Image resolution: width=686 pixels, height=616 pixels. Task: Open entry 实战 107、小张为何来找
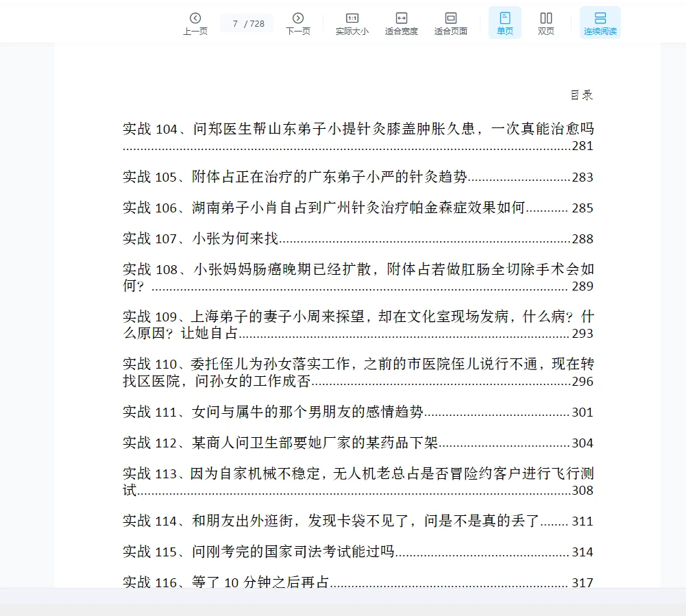tap(358, 238)
